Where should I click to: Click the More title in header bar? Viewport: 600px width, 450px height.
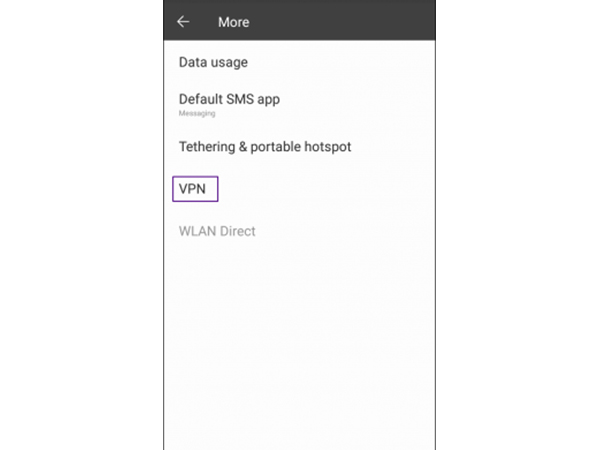[233, 22]
